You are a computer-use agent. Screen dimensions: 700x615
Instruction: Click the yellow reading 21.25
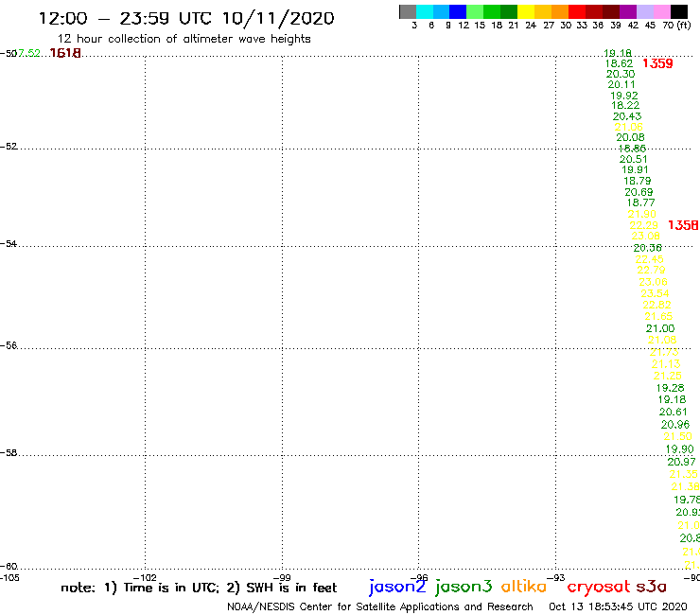click(668, 376)
